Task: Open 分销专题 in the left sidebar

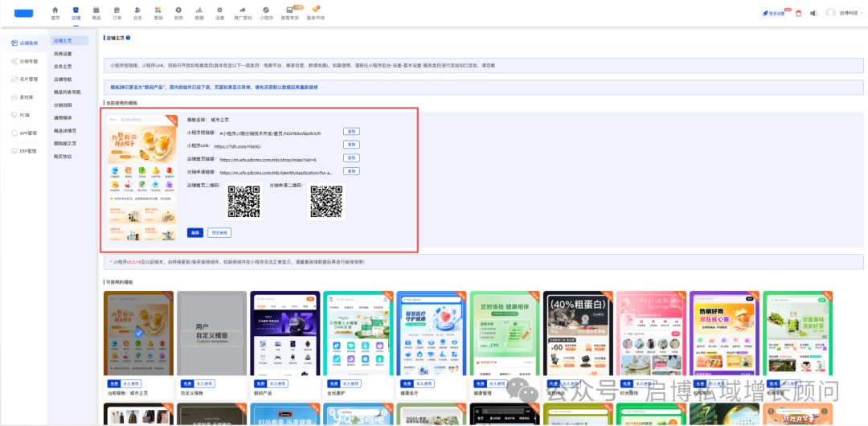Action: pos(25,62)
